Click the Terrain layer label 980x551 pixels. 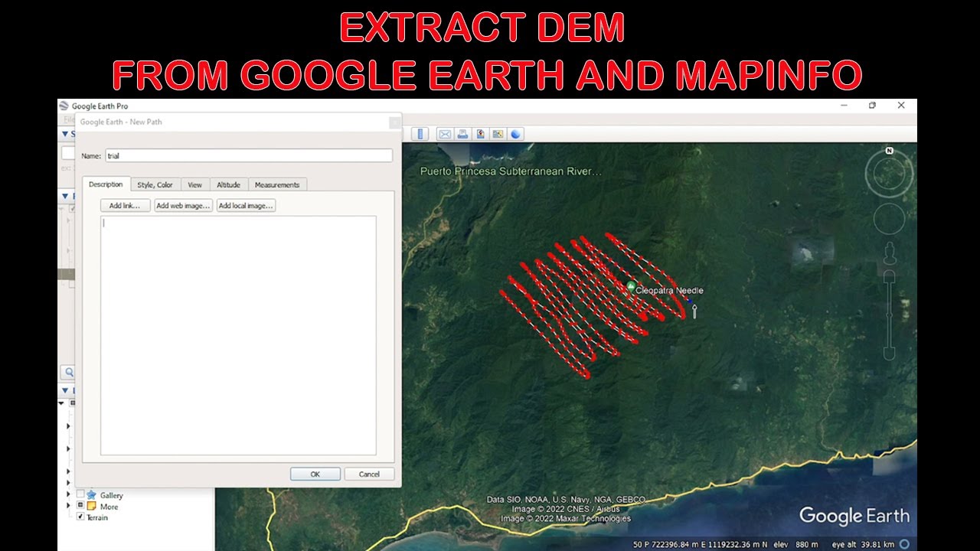97,518
